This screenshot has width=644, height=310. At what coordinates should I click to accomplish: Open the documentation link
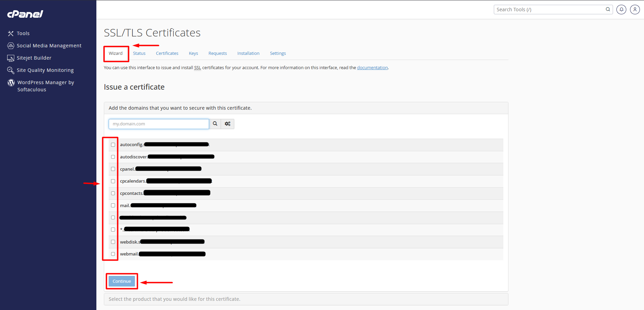click(373, 68)
